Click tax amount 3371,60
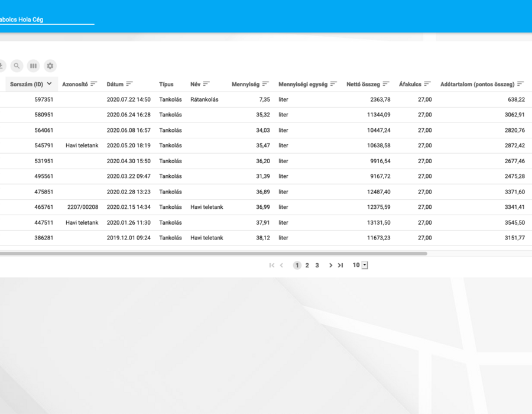532x414 pixels. pos(515,192)
